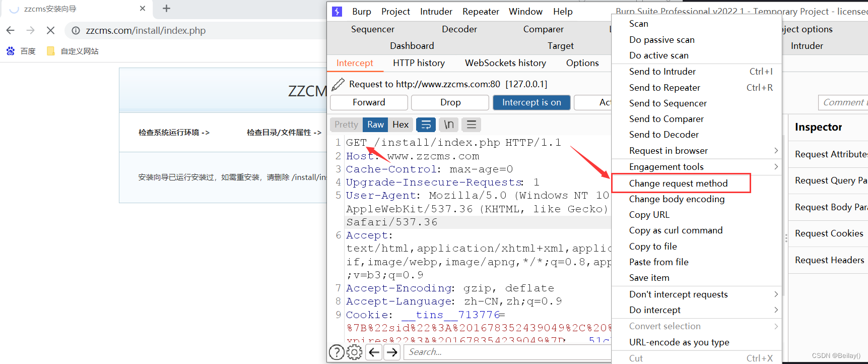This screenshot has width=868, height=364.
Task: Expand Request in browser submenu
Action: point(697,151)
